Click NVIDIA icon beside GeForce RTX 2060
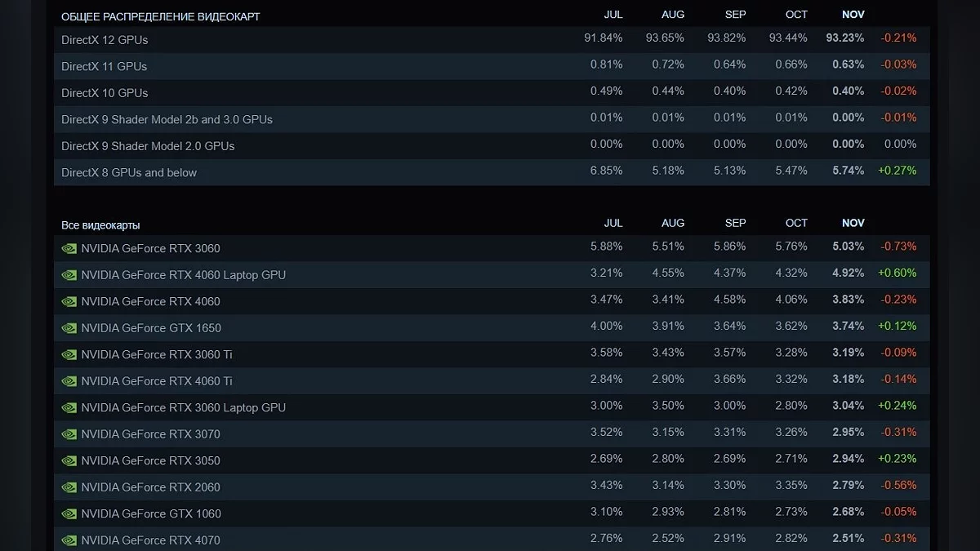Image resolution: width=980 pixels, height=551 pixels. click(69, 487)
